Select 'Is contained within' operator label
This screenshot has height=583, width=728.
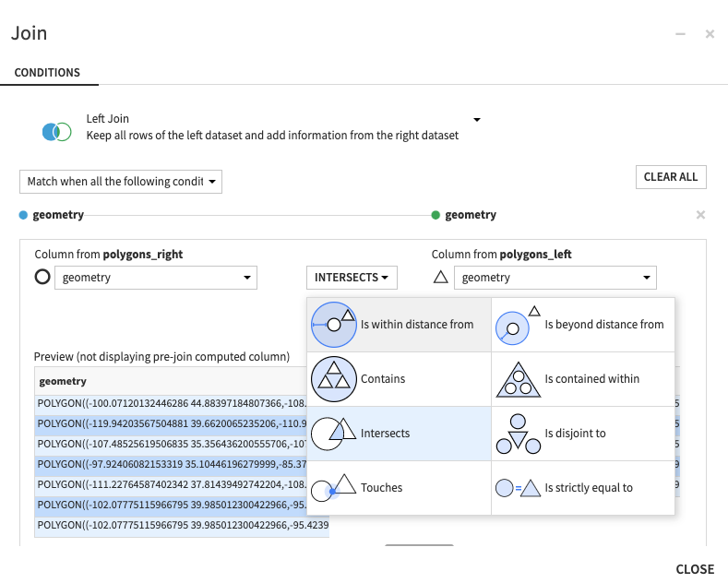592,379
